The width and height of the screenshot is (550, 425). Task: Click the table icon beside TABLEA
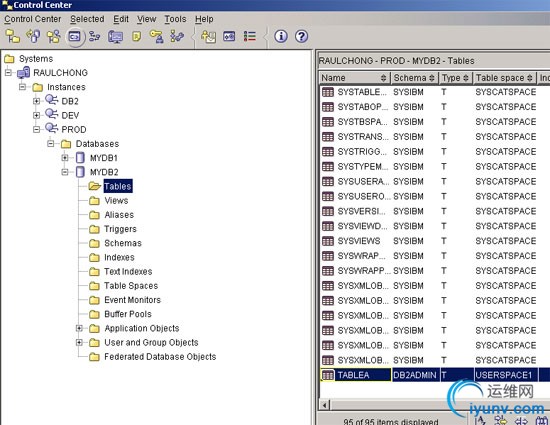[328, 375]
